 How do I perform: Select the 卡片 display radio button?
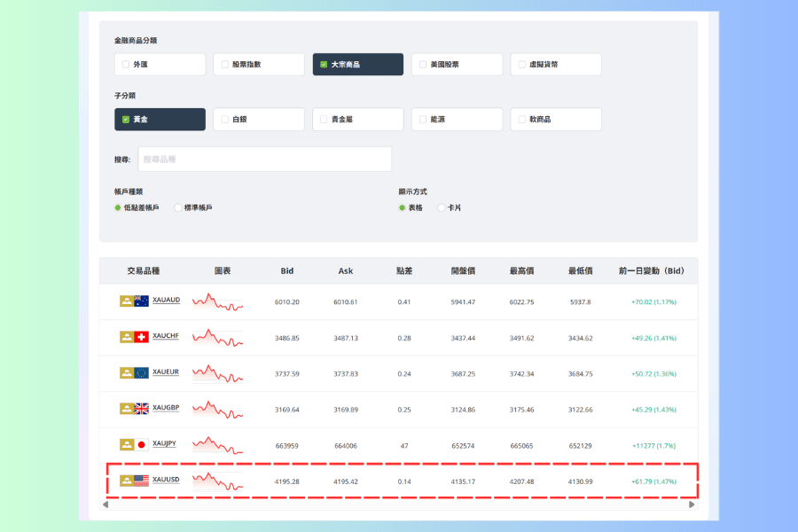tap(442, 207)
